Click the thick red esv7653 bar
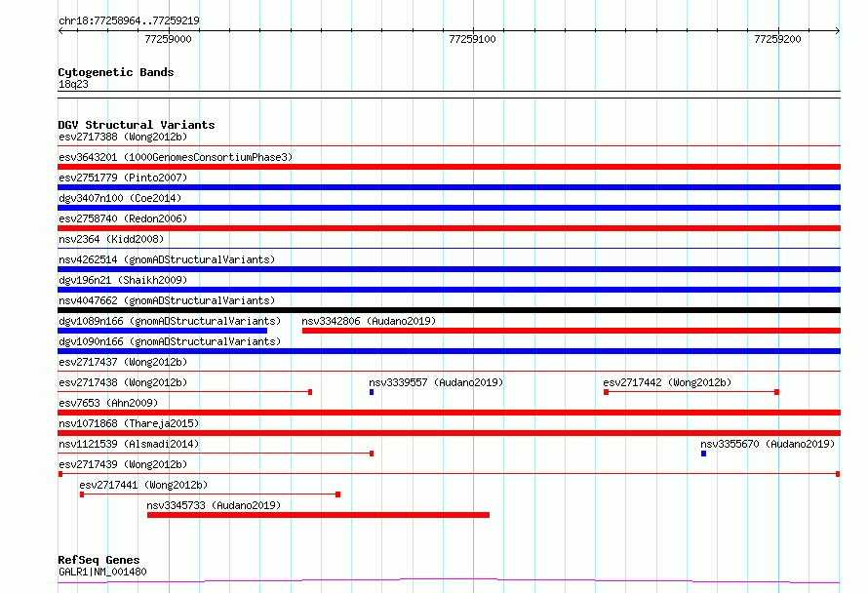The image size is (868, 593). point(449,413)
